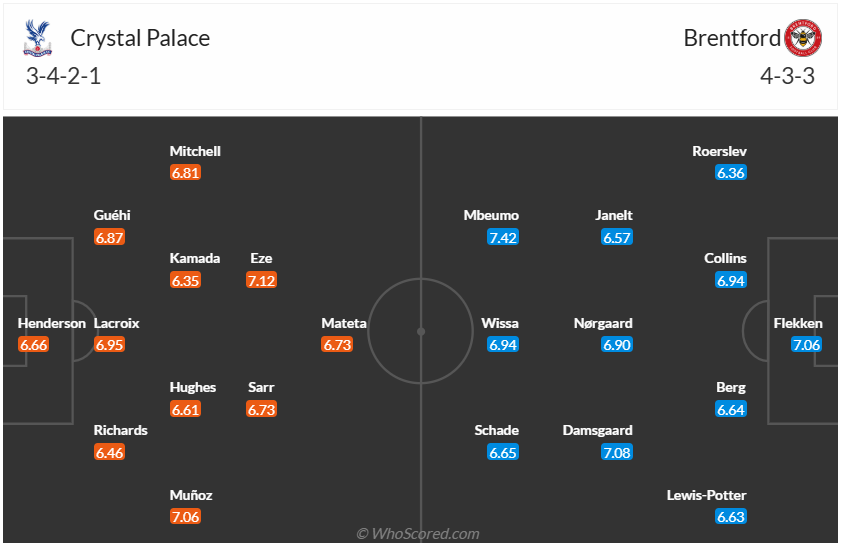
Task: Click the Brentford club crest
Action: coord(802,39)
